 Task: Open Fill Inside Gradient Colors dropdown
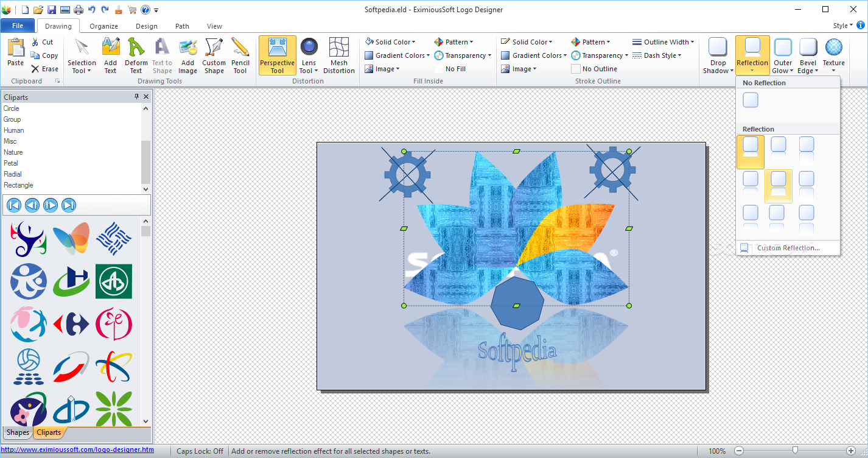coord(397,55)
